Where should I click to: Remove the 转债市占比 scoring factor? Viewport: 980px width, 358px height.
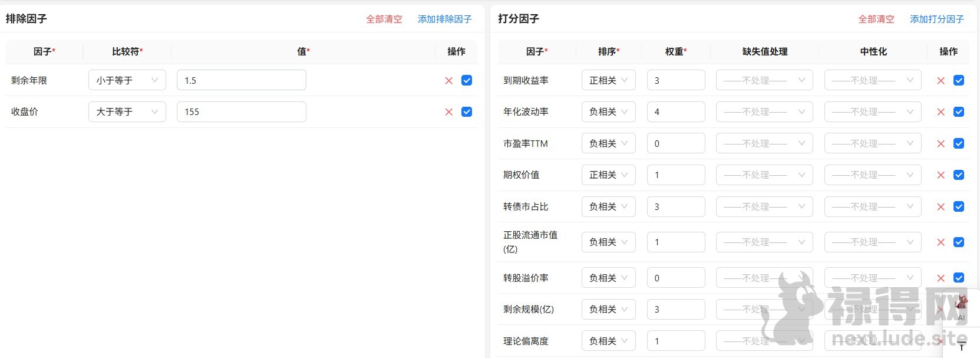pyautogui.click(x=941, y=207)
